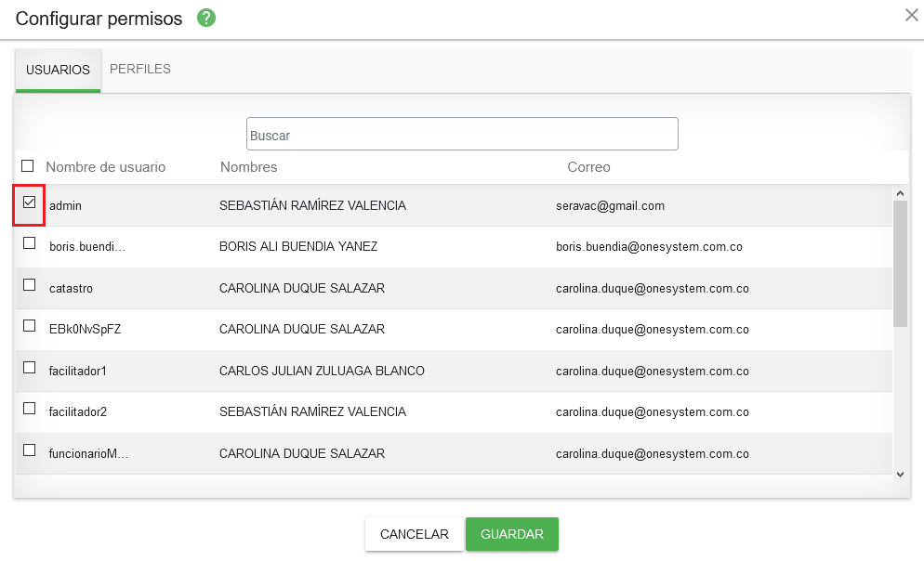This screenshot has height=561, width=924.
Task: Sort by Nombre de usuario column header
Action: pyautogui.click(x=105, y=167)
